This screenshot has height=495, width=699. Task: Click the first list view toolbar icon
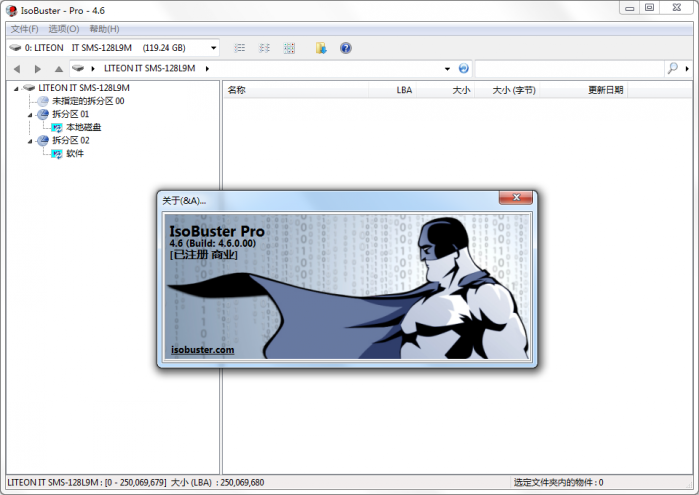240,48
